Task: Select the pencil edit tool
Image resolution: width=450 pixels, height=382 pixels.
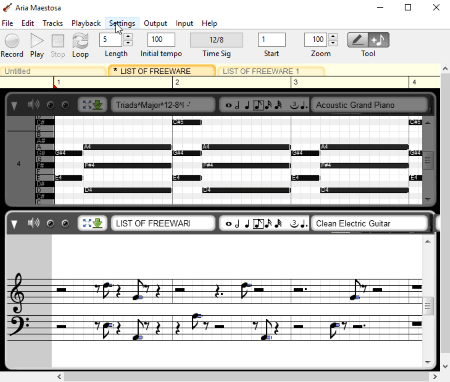Action: tap(358, 40)
